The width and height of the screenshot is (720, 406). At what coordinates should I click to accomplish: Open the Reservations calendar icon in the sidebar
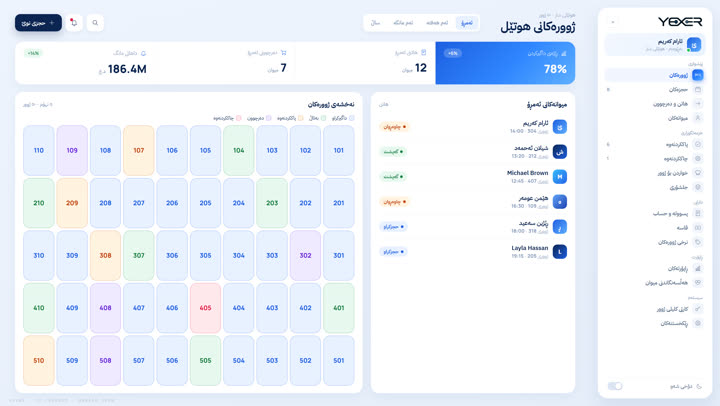698,89
